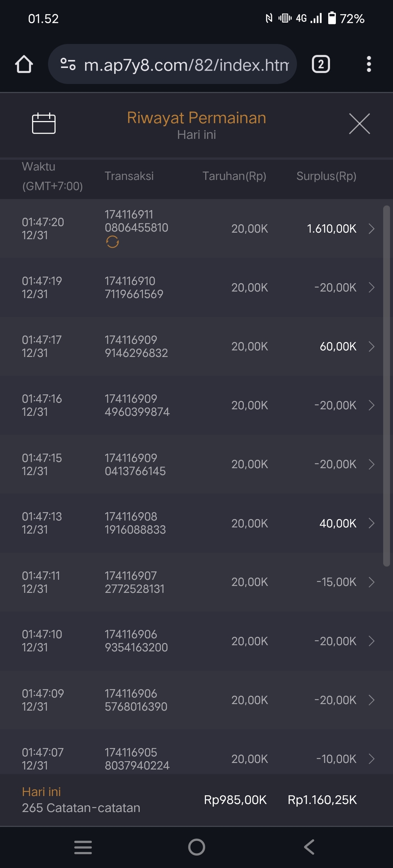Image resolution: width=393 pixels, height=868 pixels.
Task: Open Android recent apps button
Action: tap(83, 847)
